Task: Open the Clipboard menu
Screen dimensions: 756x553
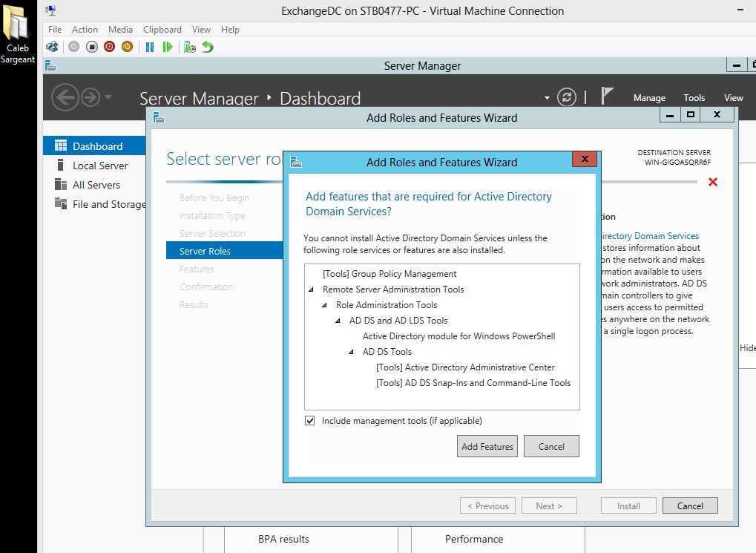Action: tap(162, 30)
